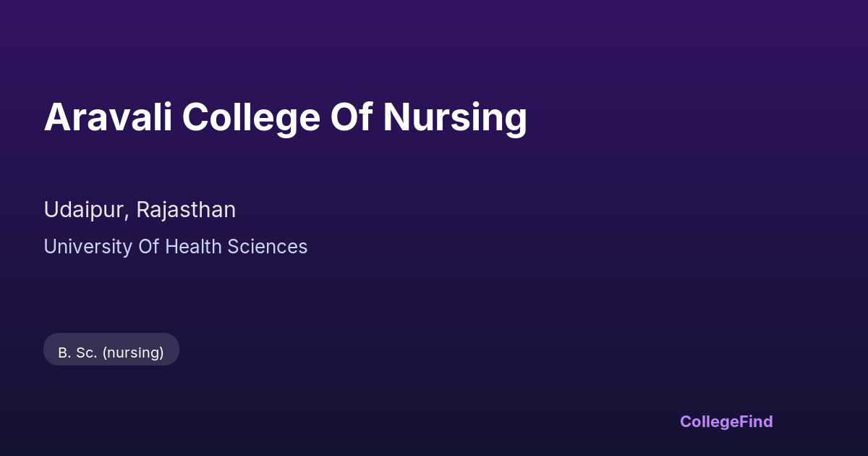This screenshot has height=456, width=868.
Task: Click the Aravali College Of Nursing title
Action: point(285,117)
